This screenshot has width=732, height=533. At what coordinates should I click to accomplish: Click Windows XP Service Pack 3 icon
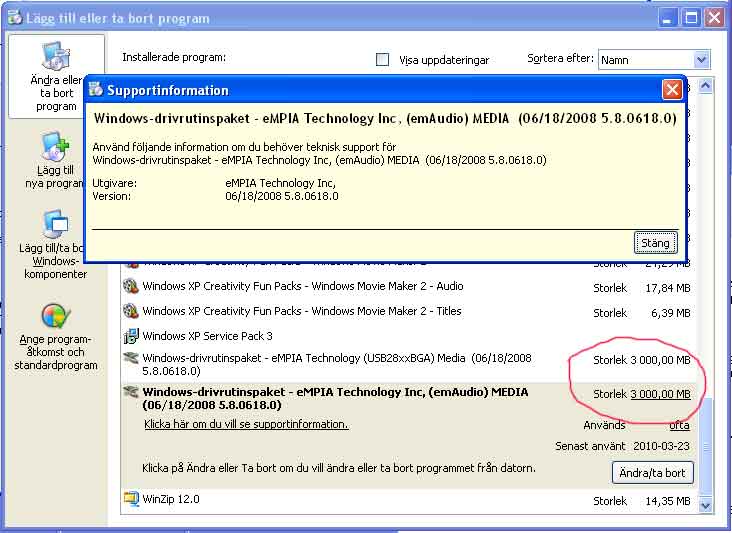131,336
